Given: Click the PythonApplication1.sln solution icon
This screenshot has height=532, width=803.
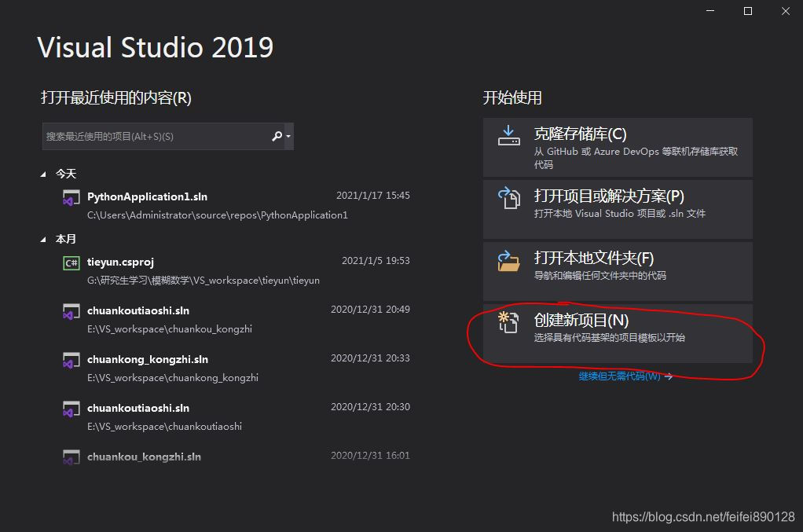Looking at the screenshot, I should pyautogui.click(x=71, y=197).
